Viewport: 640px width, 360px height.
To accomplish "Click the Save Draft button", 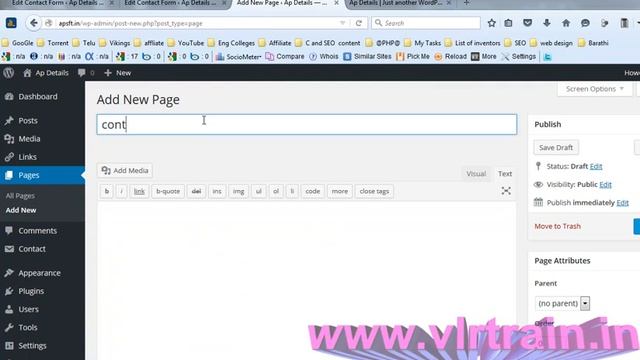I will pos(556,148).
